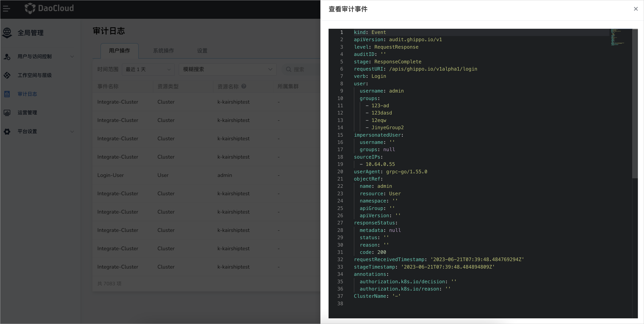644x324 pixels.
Task: Click 'level: RequestResponse' line
Action: [386, 47]
